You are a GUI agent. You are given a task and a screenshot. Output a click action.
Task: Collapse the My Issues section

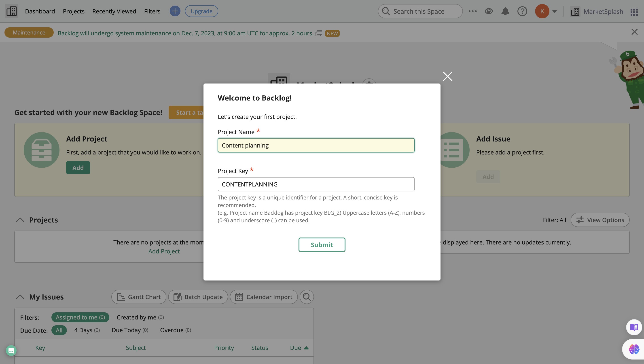point(20,297)
